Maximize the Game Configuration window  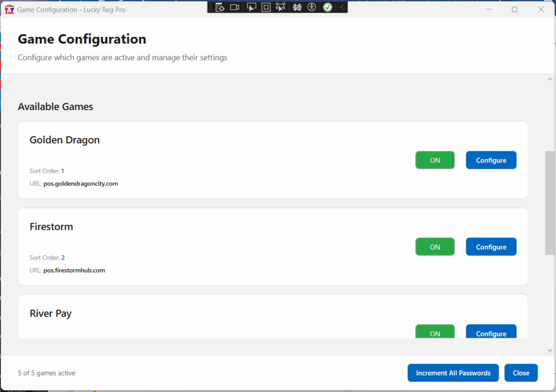tap(515, 10)
